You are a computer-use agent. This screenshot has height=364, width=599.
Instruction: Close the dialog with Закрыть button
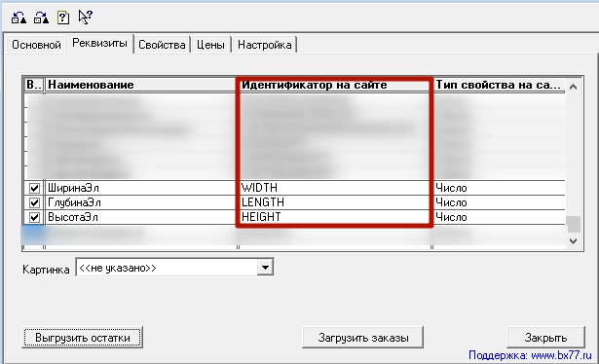[x=545, y=338]
